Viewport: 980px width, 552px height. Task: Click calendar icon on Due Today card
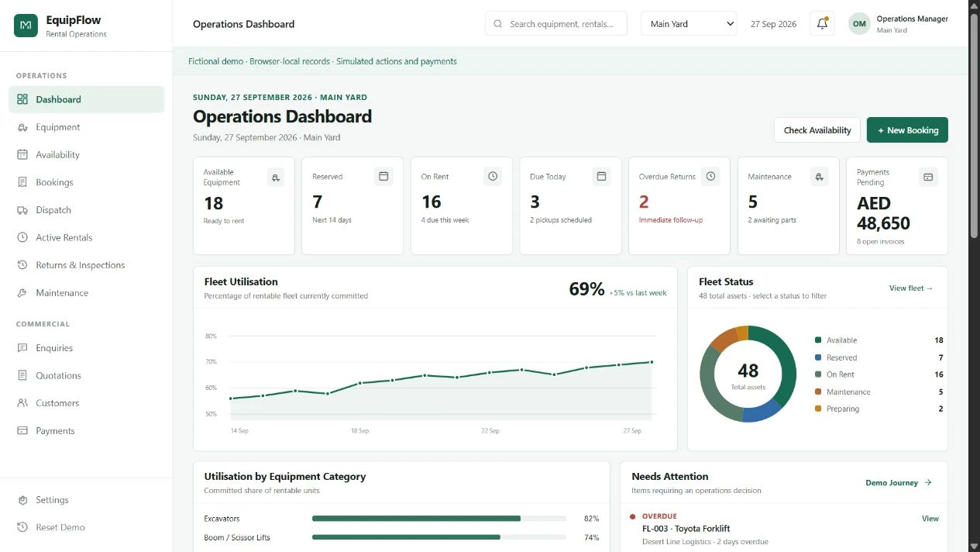click(601, 177)
